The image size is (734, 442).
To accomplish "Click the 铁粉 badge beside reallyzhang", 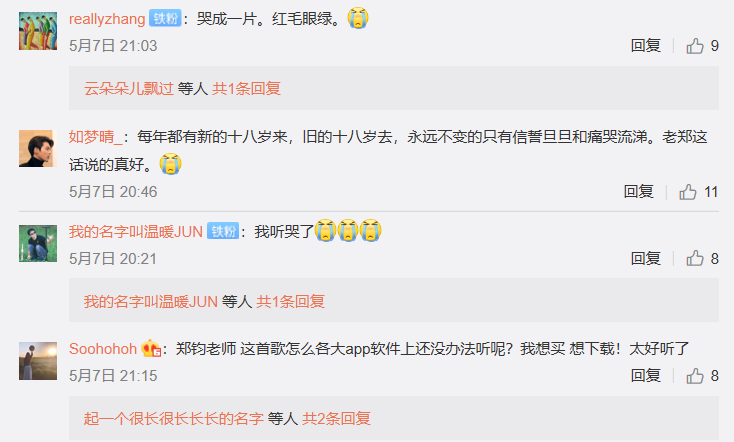I will [x=165, y=19].
